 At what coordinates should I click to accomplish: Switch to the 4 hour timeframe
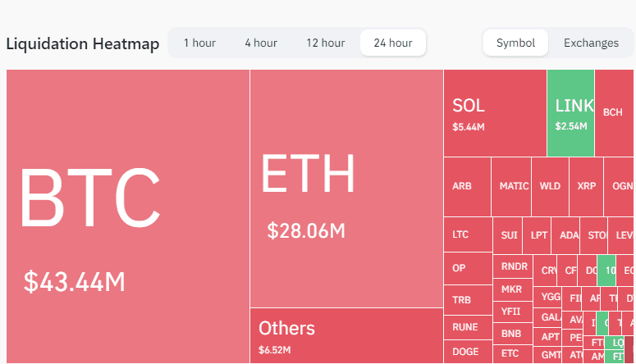[x=261, y=43]
